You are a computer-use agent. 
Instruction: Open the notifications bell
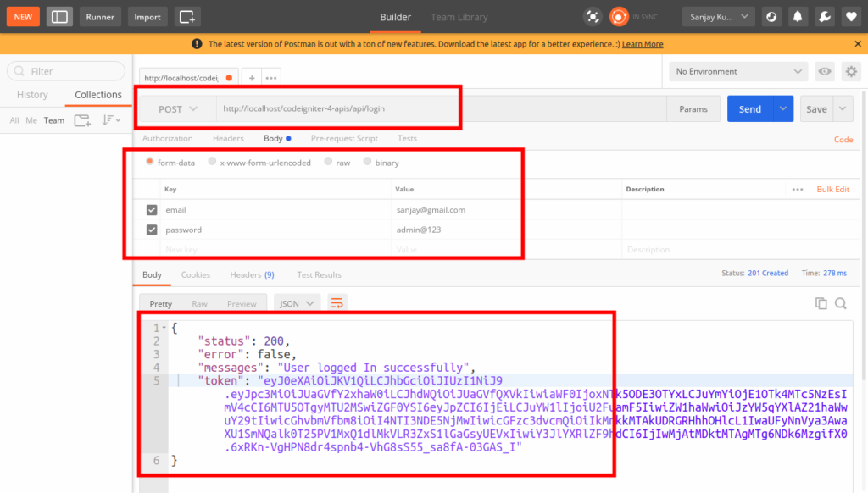(x=798, y=17)
